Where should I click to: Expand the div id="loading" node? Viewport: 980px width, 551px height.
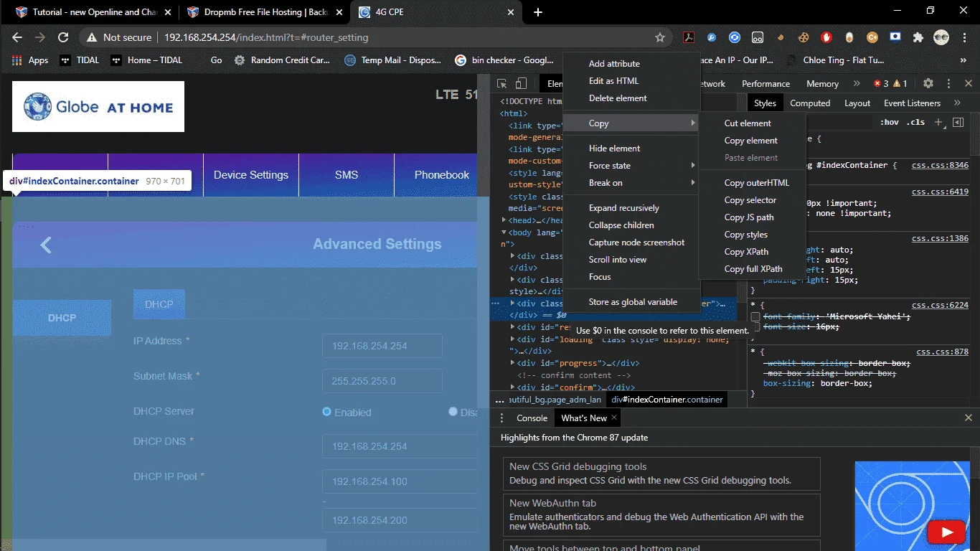pyautogui.click(x=512, y=339)
